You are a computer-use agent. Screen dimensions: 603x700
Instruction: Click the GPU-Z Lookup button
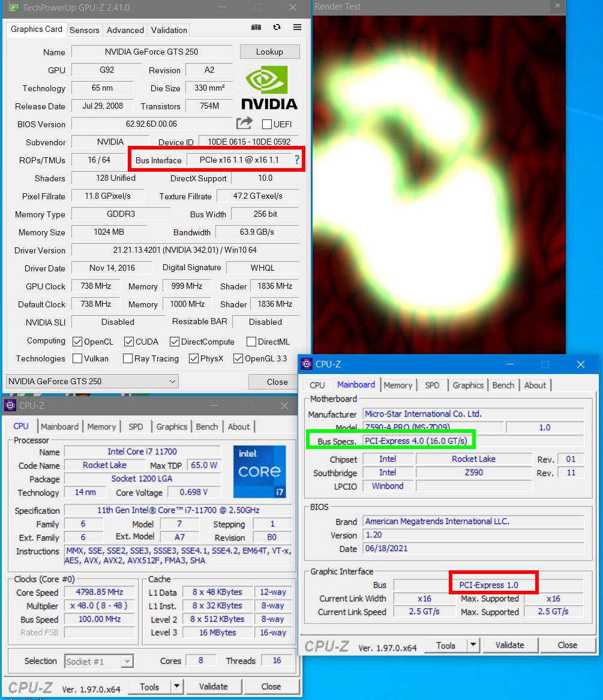(269, 52)
